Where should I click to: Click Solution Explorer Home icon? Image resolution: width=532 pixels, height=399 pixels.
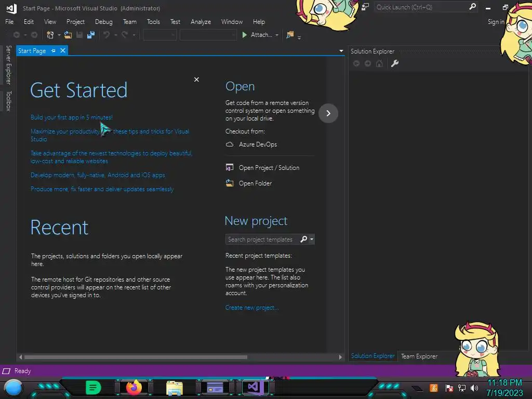379,63
